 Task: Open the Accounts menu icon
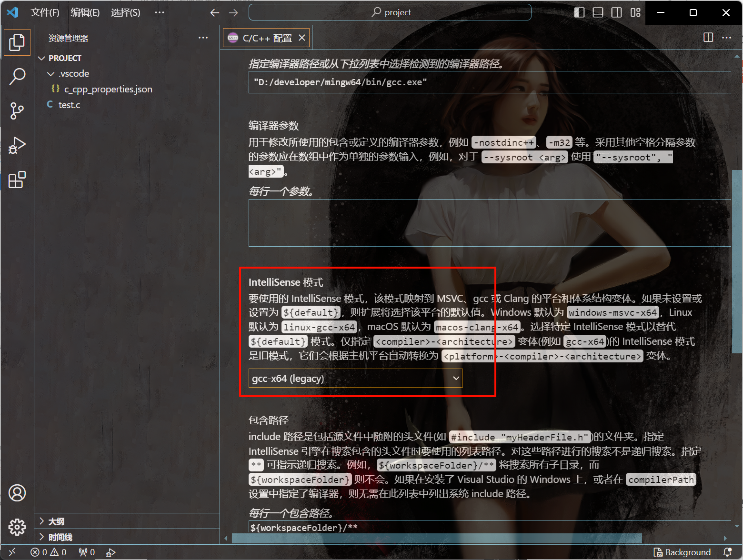coord(17,493)
